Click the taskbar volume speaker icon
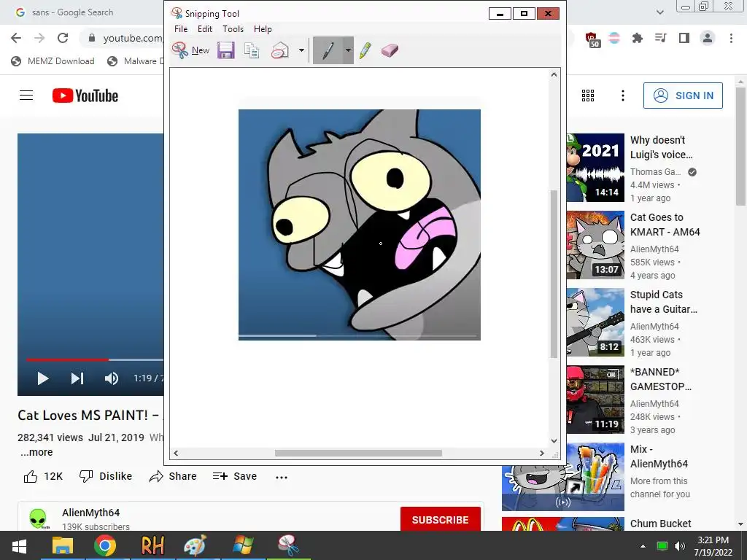The width and height of the screenshot is (747, 560). 680,546
